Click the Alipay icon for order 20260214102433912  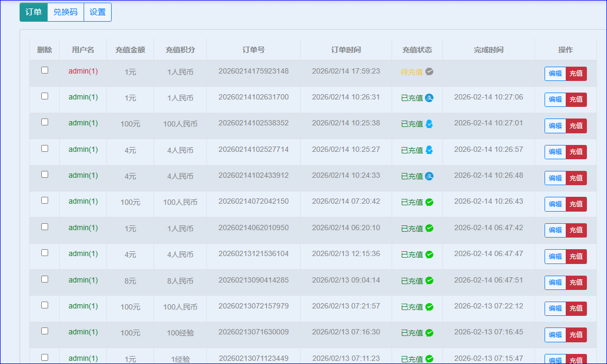click(429, 176)
